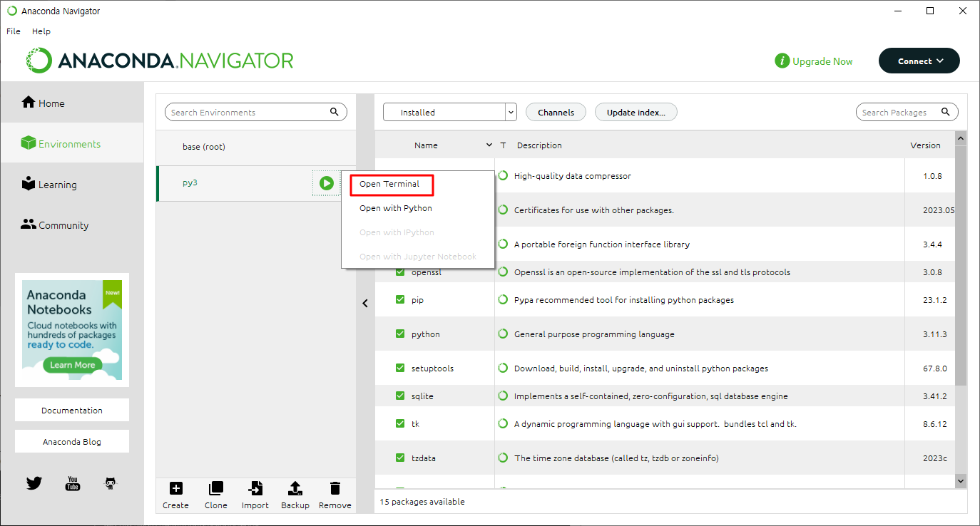Open the YouTube icon in sidebar
The width and height of the screenshot is (980, 526).
[73, 483]
